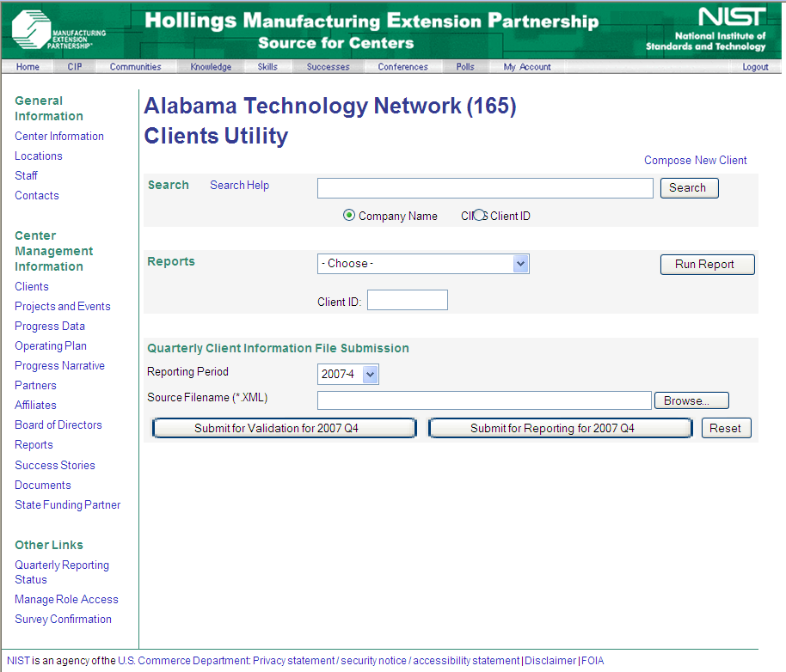The height and width of the screenshot is (672, 786).
Task: Open the Reports Choose dropdown
Action: 423,264
